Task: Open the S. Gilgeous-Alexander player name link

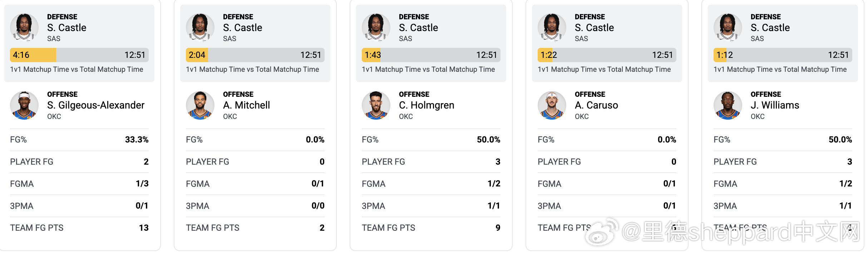Action: point(95,105)
